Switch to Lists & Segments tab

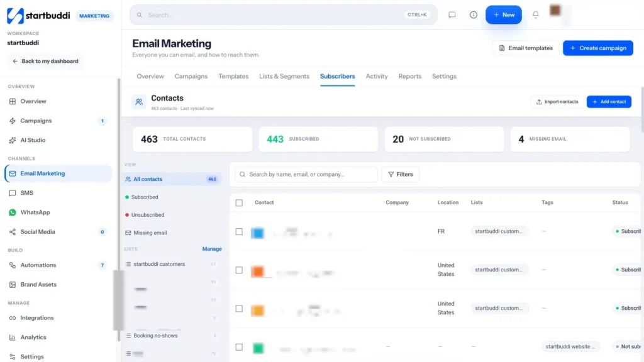click(284, 76)
